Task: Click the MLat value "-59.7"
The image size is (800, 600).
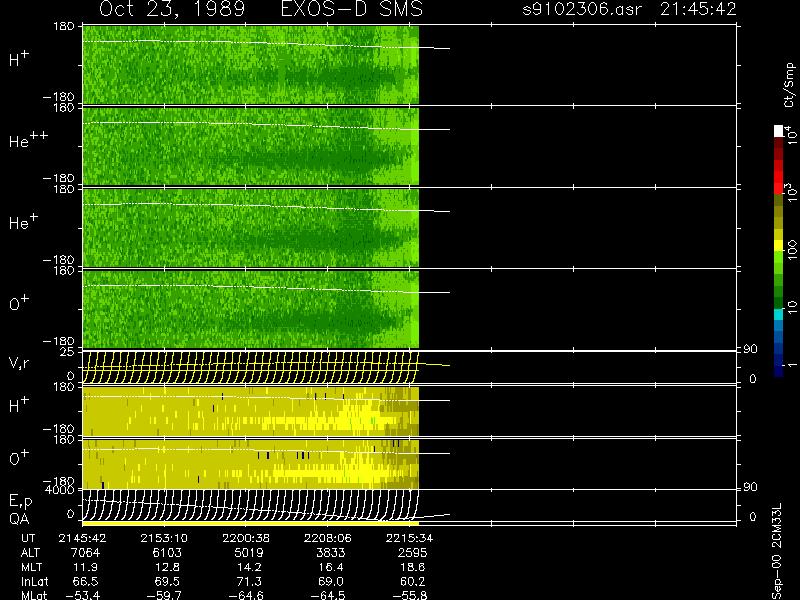Action: click(164, 595)
